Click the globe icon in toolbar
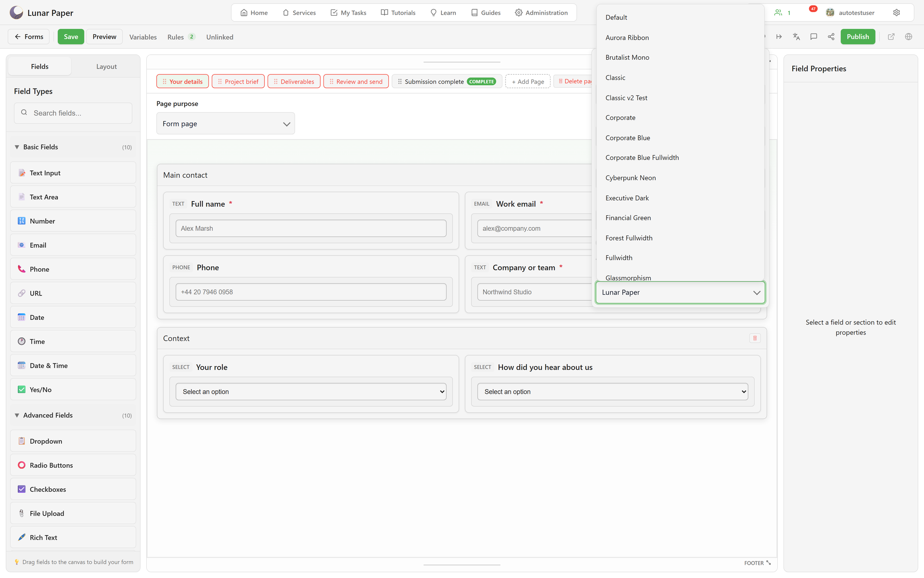This screenshot has height=578, width=924. pyautogui.click(x=909, y=37)
